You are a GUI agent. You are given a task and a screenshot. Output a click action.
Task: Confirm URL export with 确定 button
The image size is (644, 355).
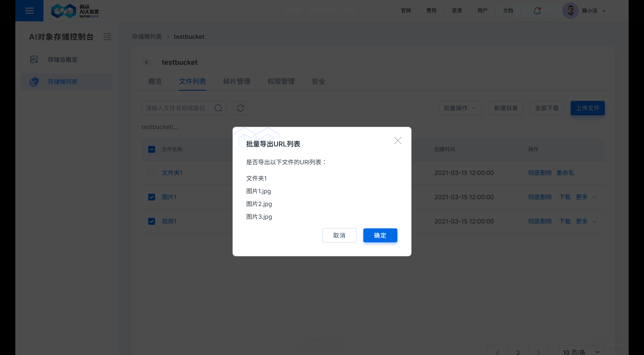pyautogui.click(x=380, y=235)
